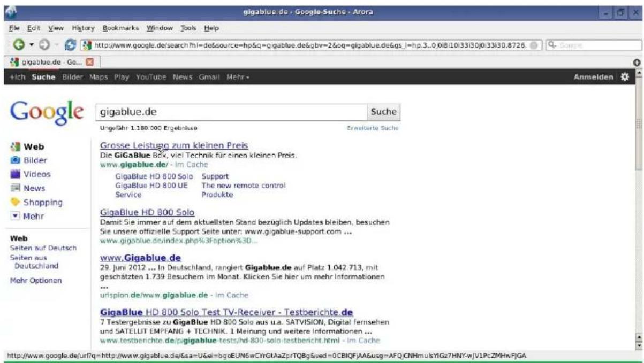This screenshot has width=644, height=363.
Task: Open GigaBlue HD 800 Solo Test TV-Receiver result
Action: 226,312
